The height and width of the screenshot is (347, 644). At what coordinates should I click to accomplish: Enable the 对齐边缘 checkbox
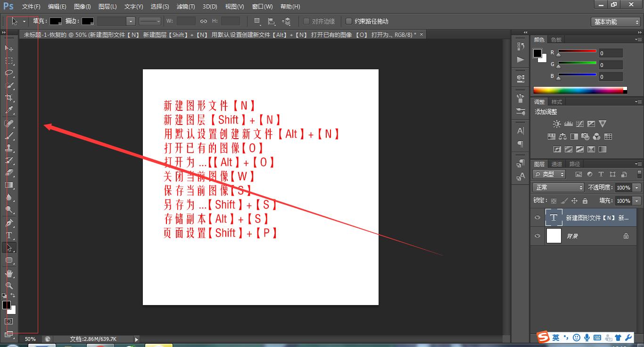click(x=306, y=21)
